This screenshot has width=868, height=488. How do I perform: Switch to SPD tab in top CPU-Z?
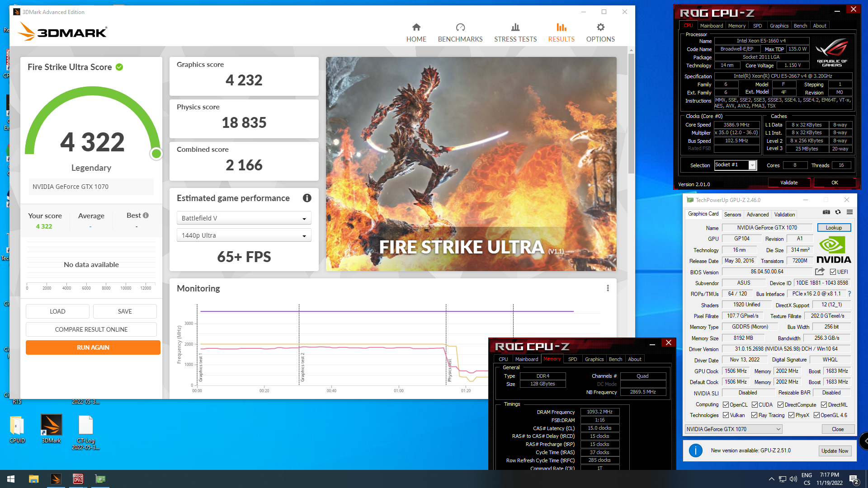757,26
